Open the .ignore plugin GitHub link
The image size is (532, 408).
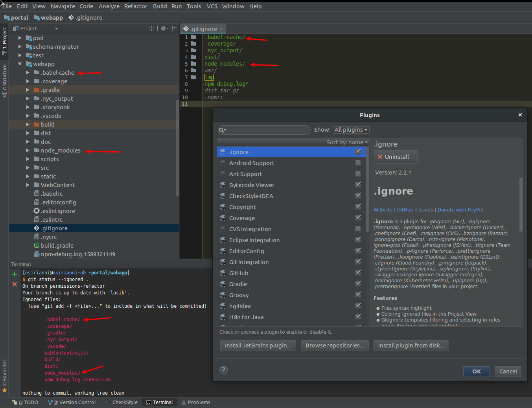point(405,210)
